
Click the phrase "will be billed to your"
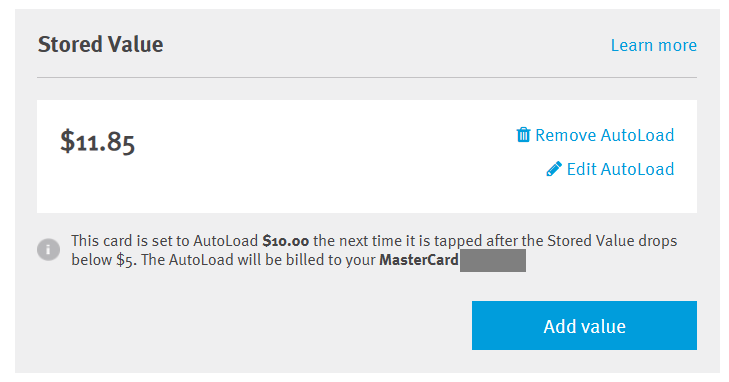[306, 260]
